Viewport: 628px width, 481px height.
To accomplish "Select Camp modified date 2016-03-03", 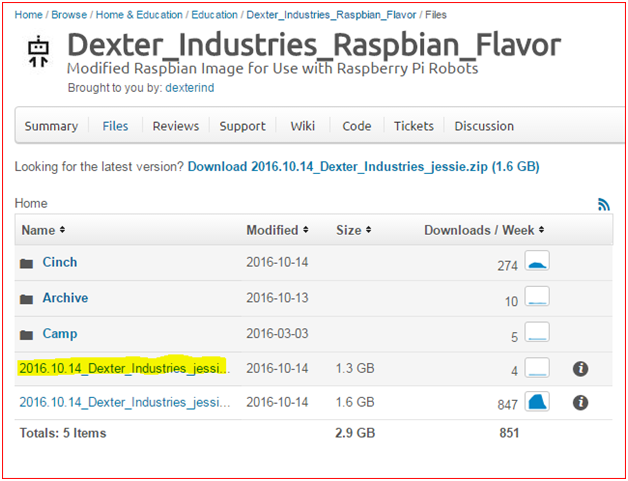I will click(277, 334).
